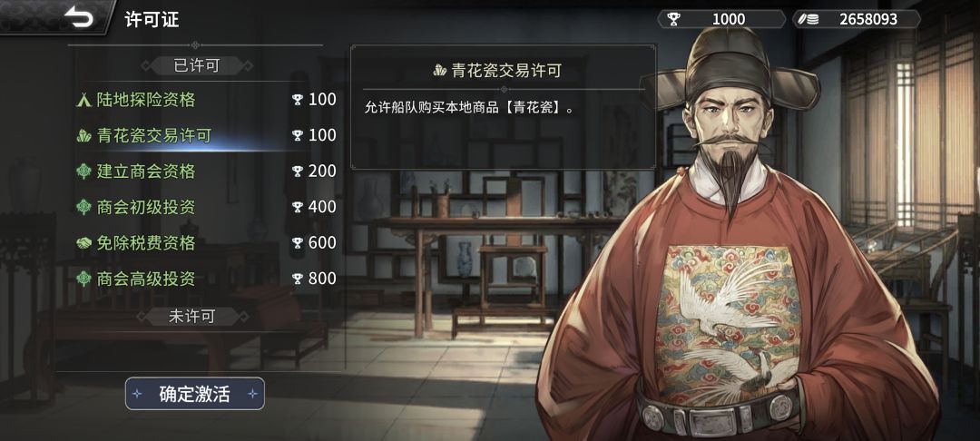Select the 陆地探险资格 permit entry
This screenshot has width=980, height=441.
point(204,100)
